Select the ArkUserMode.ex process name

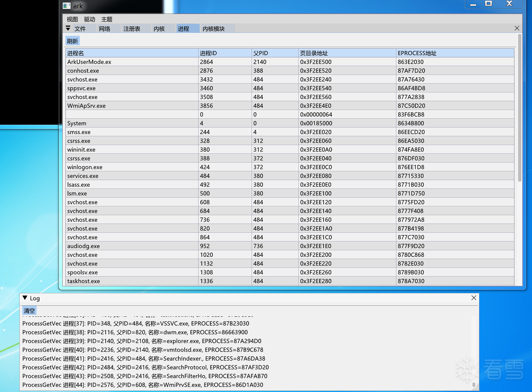(x=89, y=62)
